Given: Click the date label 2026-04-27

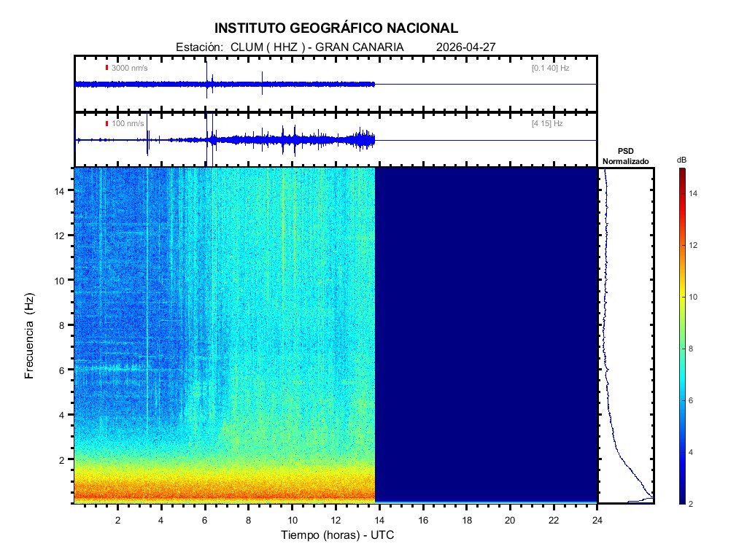Looking at the screenshot, I should tap(465, 47).
